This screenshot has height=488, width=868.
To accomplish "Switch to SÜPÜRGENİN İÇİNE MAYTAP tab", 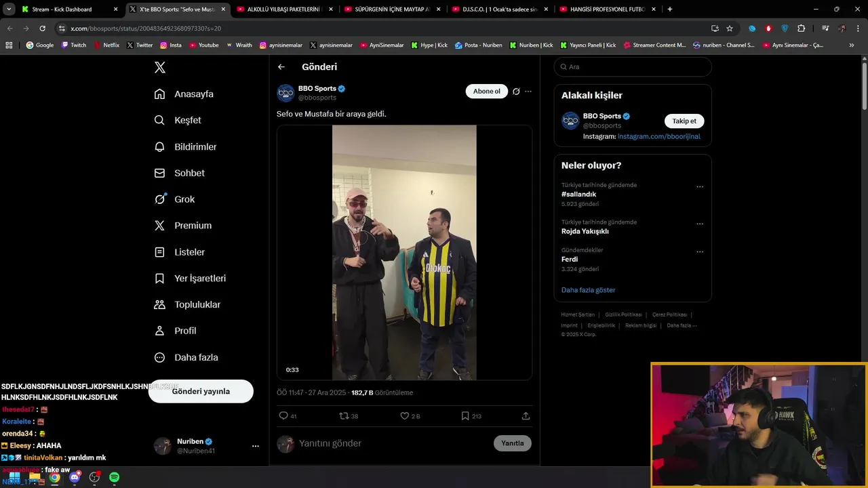I will click(x=393, y=9).
